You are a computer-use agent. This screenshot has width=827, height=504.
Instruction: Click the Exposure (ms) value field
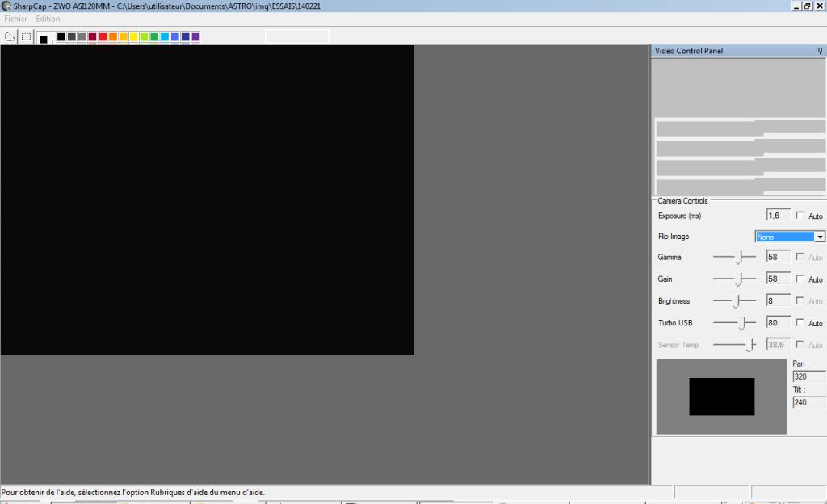pyautogui.click(x=778, y=215)
